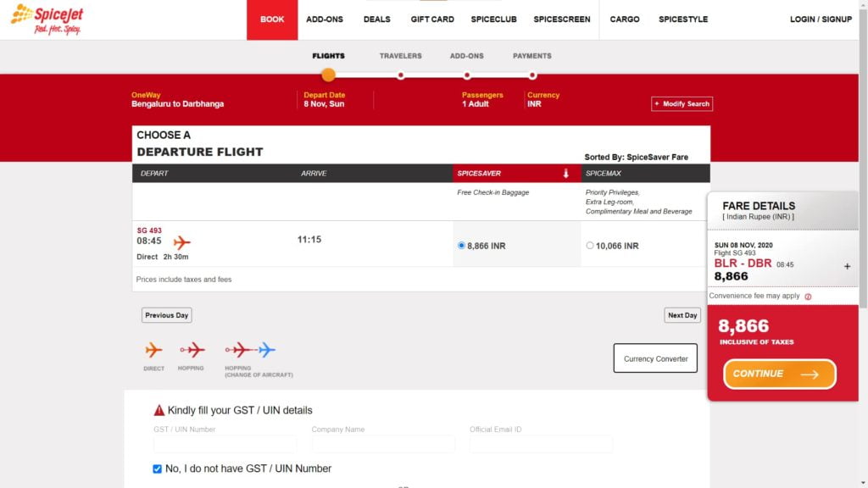Click the Flights step marker in progress bar
868x488 pixels.
(328, 75)
